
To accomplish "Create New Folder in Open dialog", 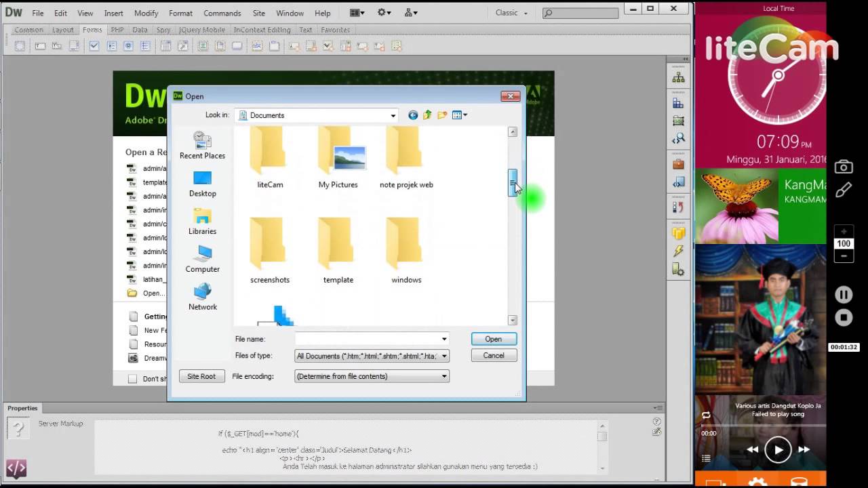I will coord(442,115).
